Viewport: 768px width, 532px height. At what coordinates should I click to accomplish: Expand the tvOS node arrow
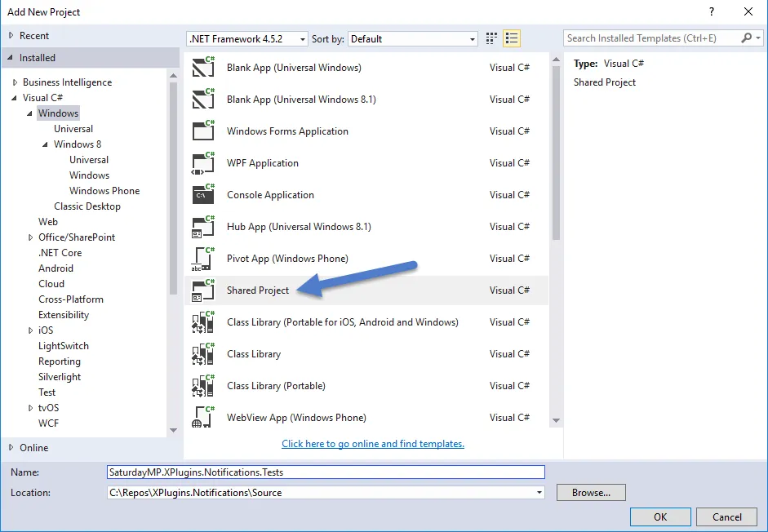tap(30, 408)
